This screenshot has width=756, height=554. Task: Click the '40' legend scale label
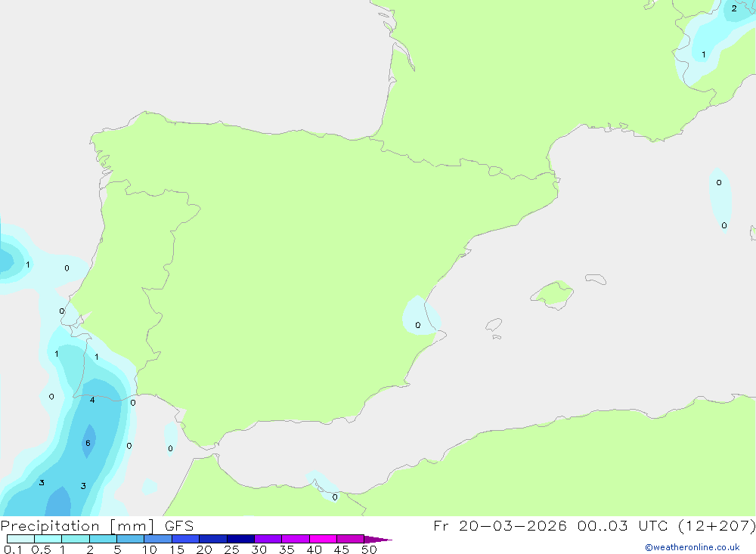(x=314, y=549)
